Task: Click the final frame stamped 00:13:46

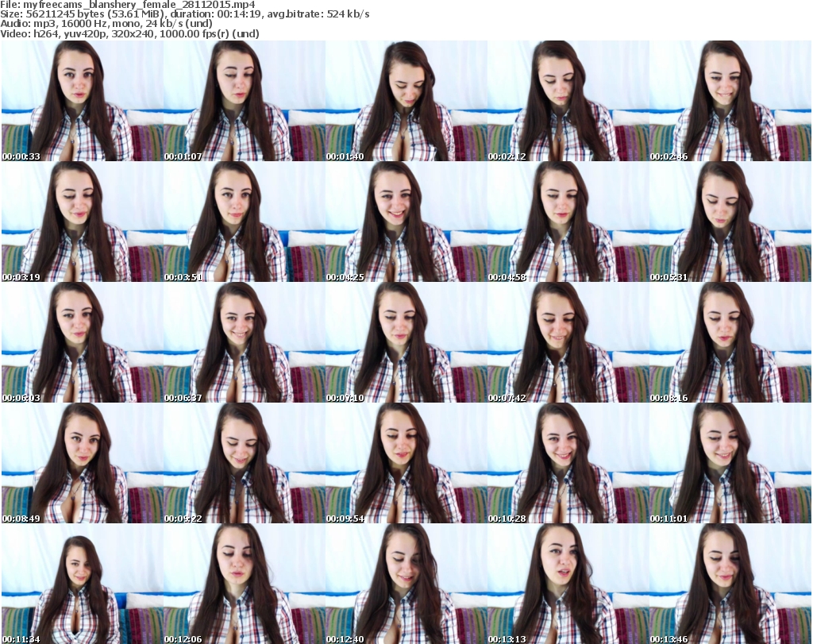Action: coord(730,584)
